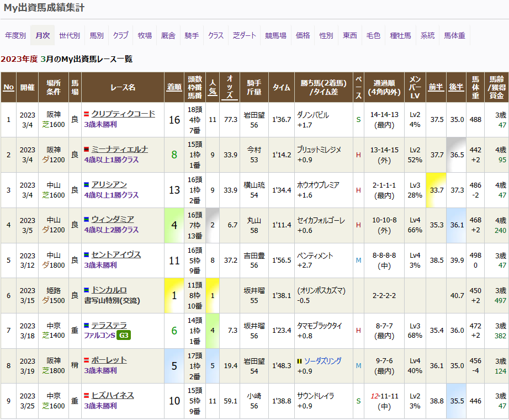Image resolution: width=509 pixels, height=420 pixels.
Task: Open the 芝ダート tab
Action: pos(245,35)
